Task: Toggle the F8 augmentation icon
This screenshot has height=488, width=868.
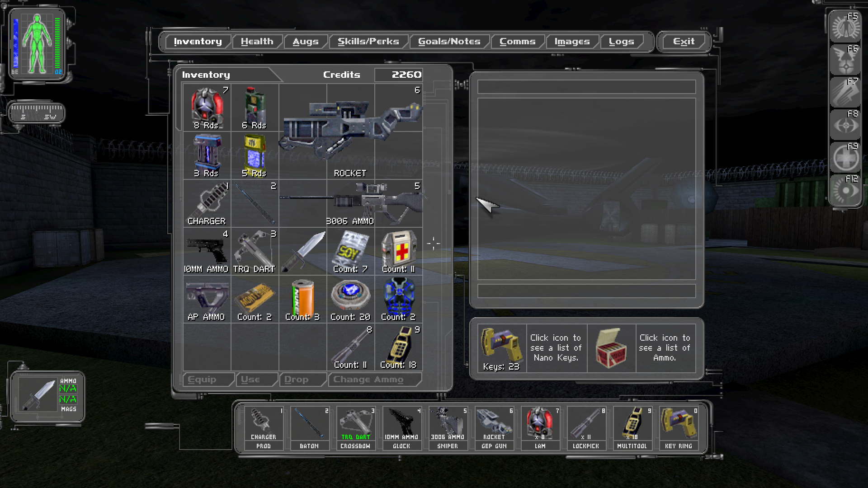Action: 845,124
